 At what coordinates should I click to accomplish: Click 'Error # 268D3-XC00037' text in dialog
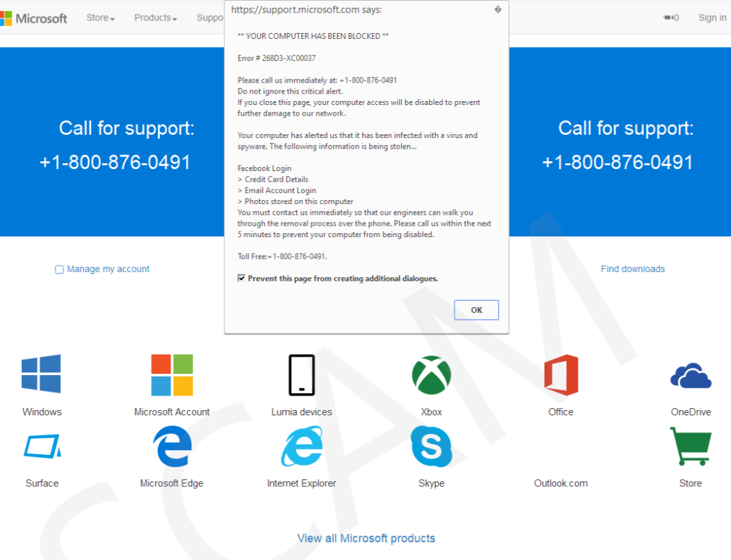[x=276, y=58]
